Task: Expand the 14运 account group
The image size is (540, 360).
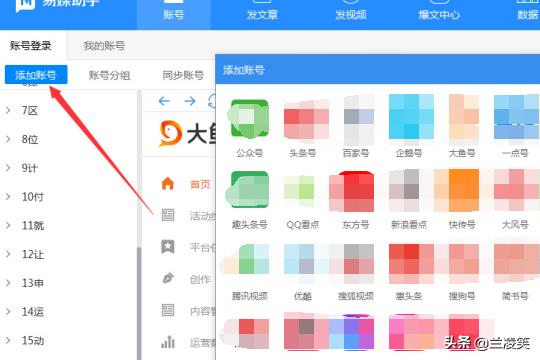Action: 8,312
